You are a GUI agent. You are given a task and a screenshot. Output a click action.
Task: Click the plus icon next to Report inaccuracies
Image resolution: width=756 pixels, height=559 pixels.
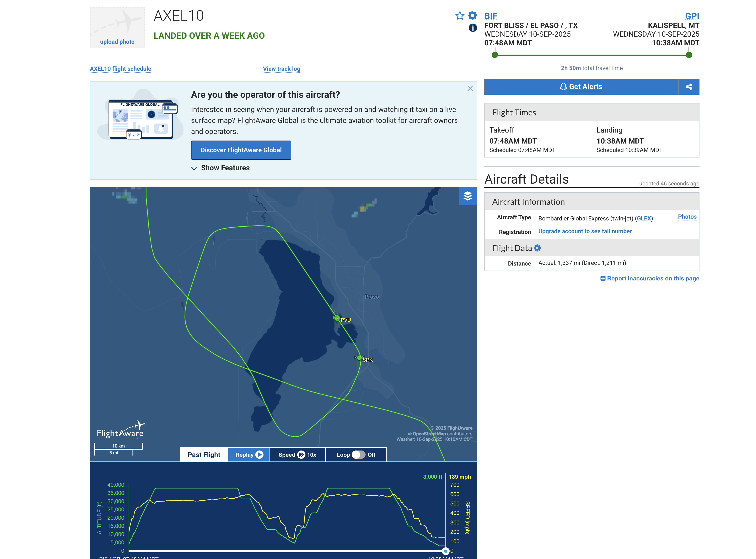[603, 279]
